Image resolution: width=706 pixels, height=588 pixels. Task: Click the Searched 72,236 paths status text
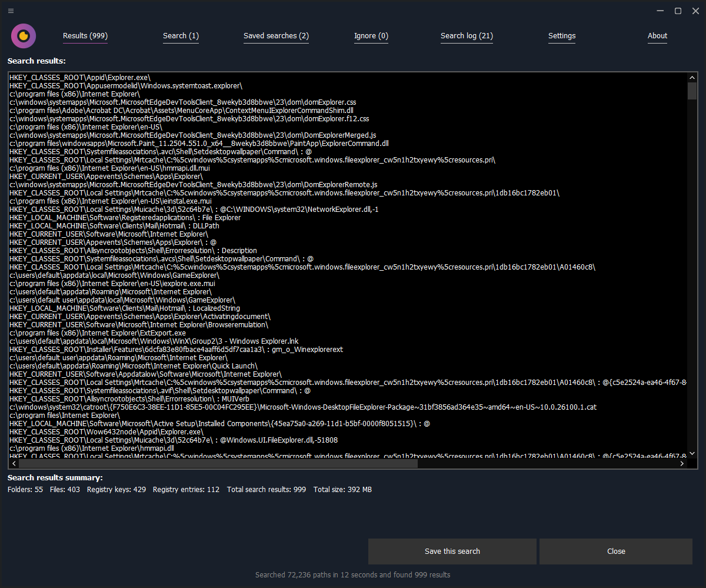click(x=352, y=575)
